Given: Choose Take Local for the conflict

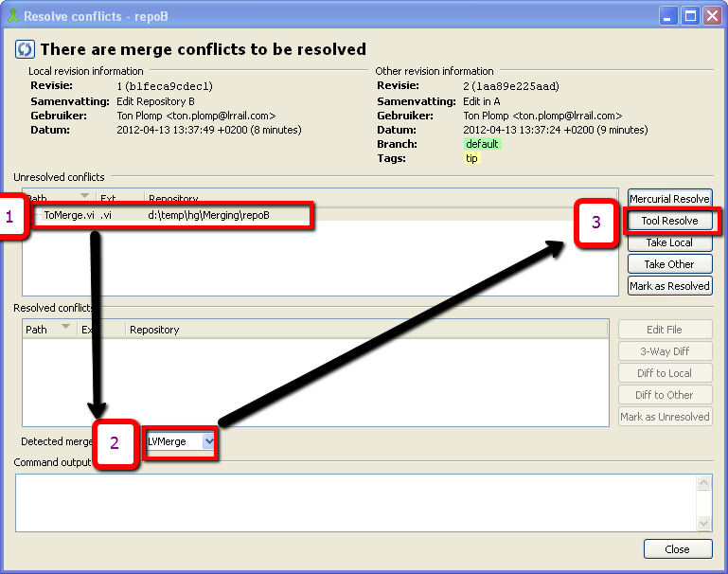Looking at the screenshot, I should click(669, 242).
